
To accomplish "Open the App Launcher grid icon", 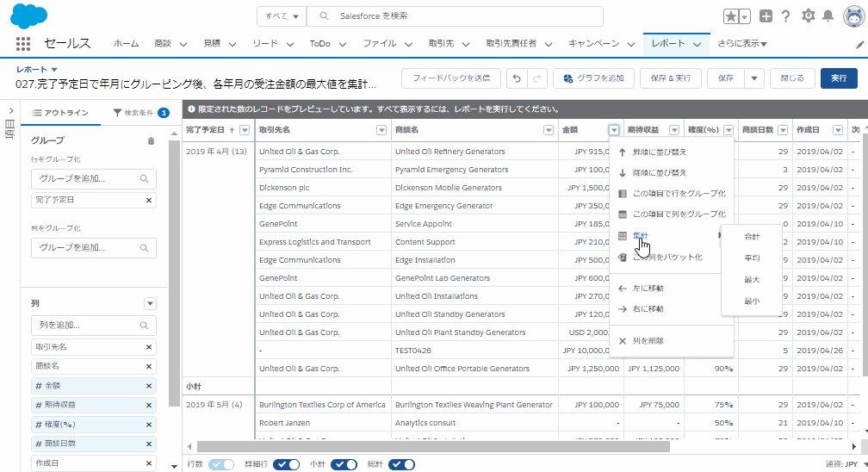I will click(x=22, y=44).
